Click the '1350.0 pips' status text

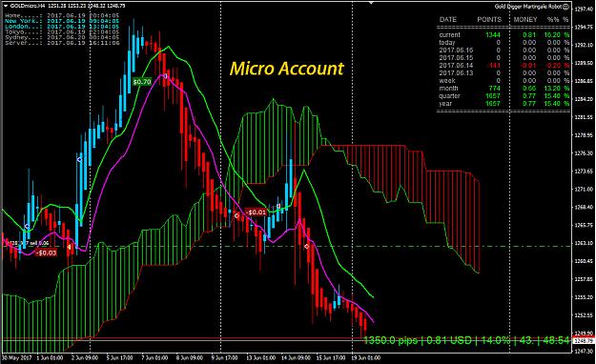(x=391, y=340)
